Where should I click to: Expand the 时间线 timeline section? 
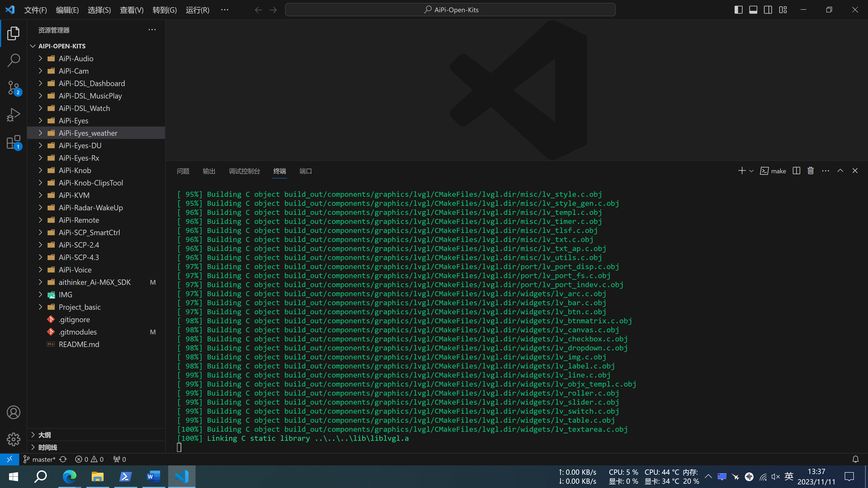click(96, 447)
